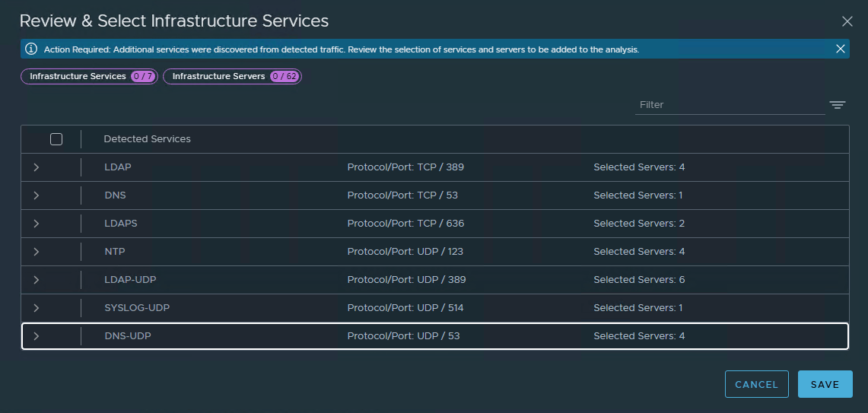Expand the LDAP service row
This screenshot has height=413, width=868.
coord(37,167)
